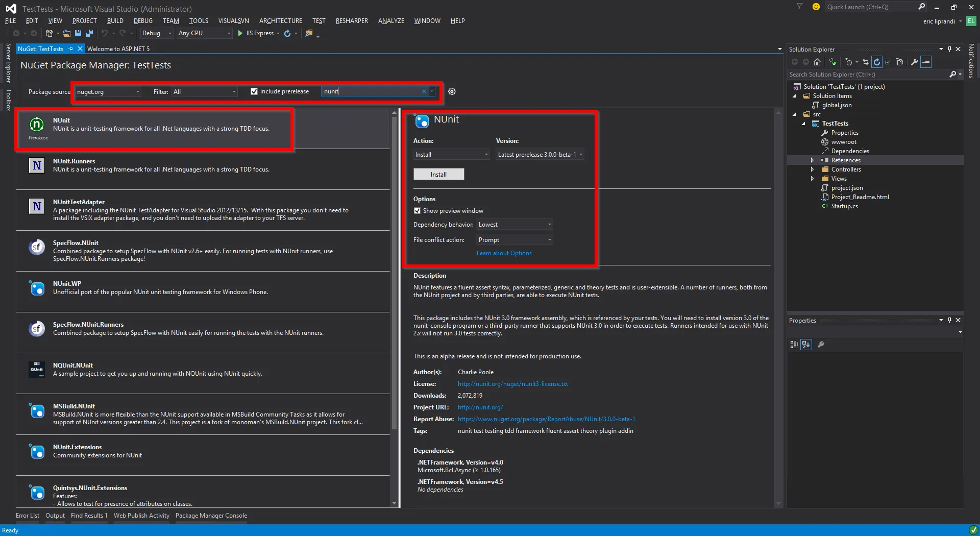
Task: Select NUnit.Runners package in list
Action: [203, 169]
